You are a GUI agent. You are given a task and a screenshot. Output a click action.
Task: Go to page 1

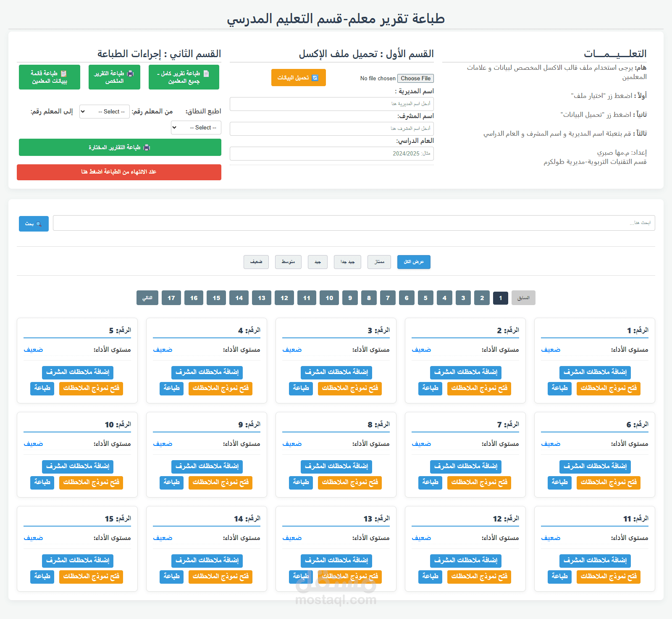pos(501,298)
